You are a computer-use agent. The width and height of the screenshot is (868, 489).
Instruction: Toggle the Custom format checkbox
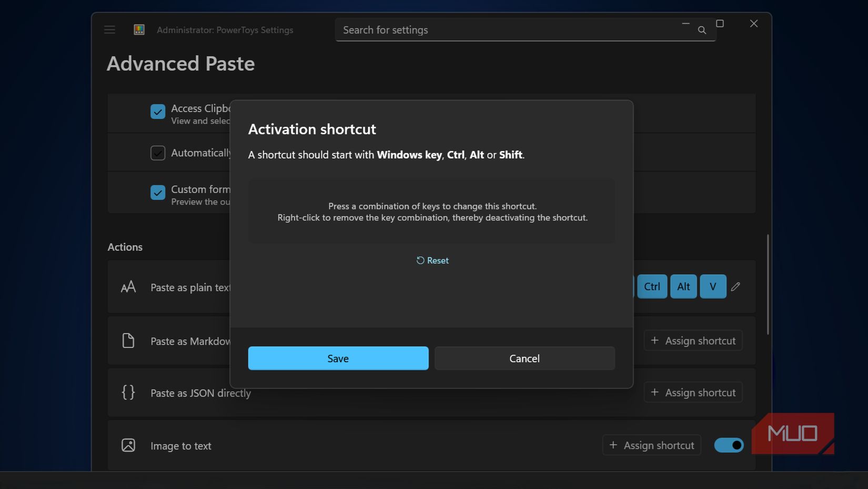pos(158,192)
